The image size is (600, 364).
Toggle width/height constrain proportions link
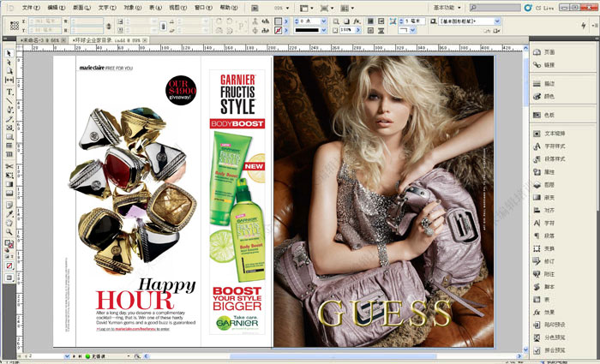point(109,26)
